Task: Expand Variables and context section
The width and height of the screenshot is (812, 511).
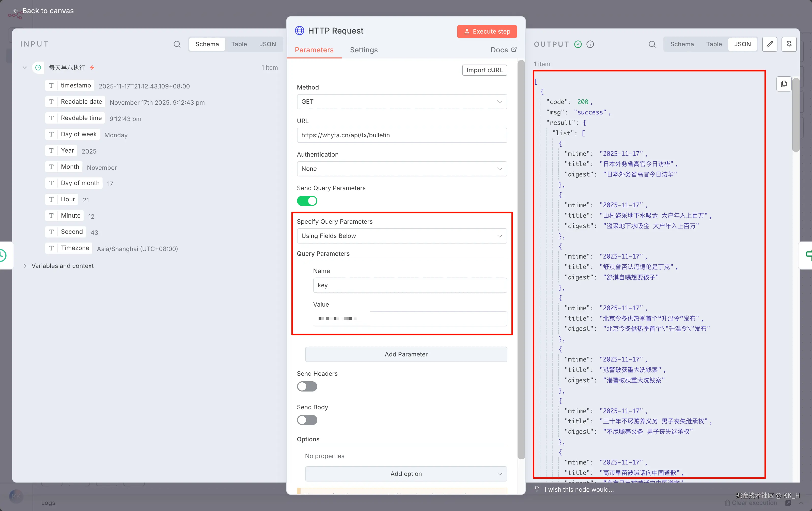Action: [x=25, y=266]
